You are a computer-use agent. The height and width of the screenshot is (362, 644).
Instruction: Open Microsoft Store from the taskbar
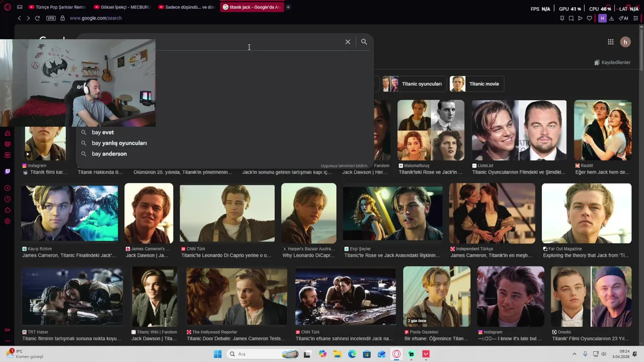tap(367, 354)
